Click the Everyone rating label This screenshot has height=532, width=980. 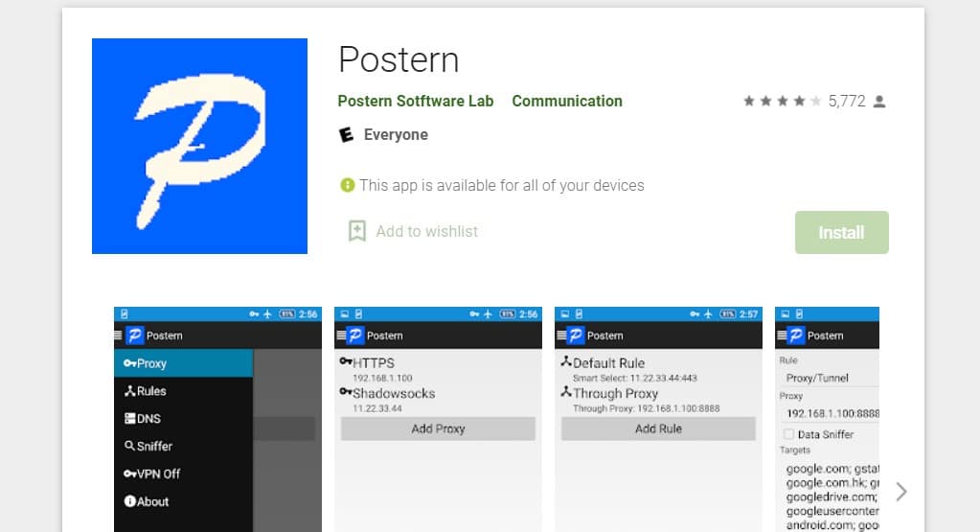coord(396,134)
